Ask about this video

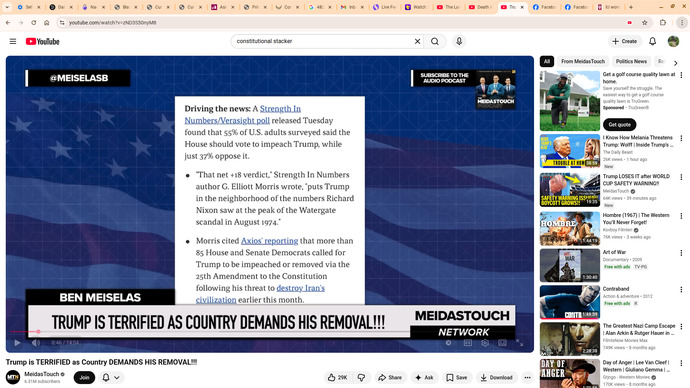[x=425, y=377]
